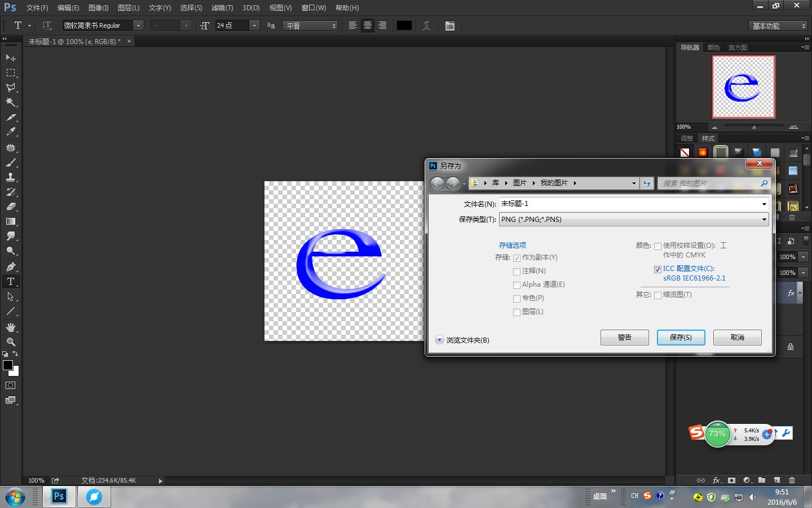812x508 pixels.
Task: Open the character and paragraph panel icon
Action: [x=450, y=25]
